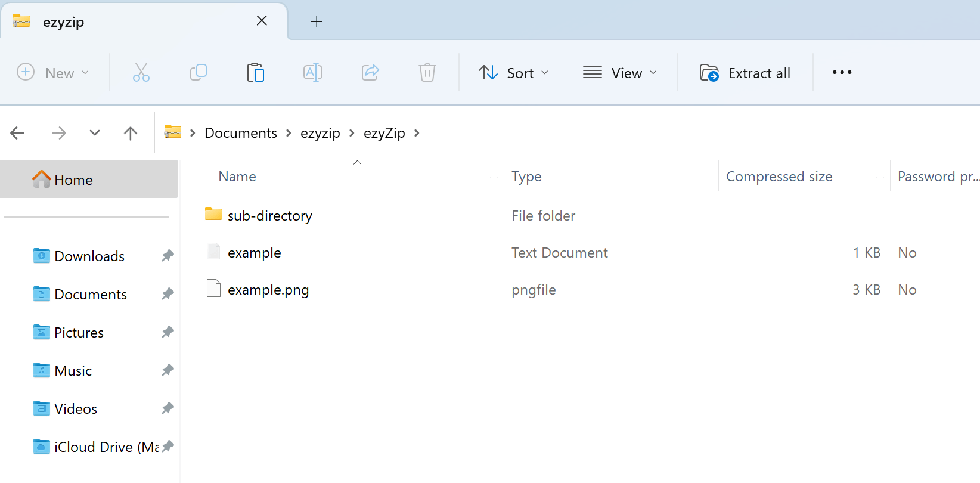Click the pin icon next to Documents

[x=168, y=294]
